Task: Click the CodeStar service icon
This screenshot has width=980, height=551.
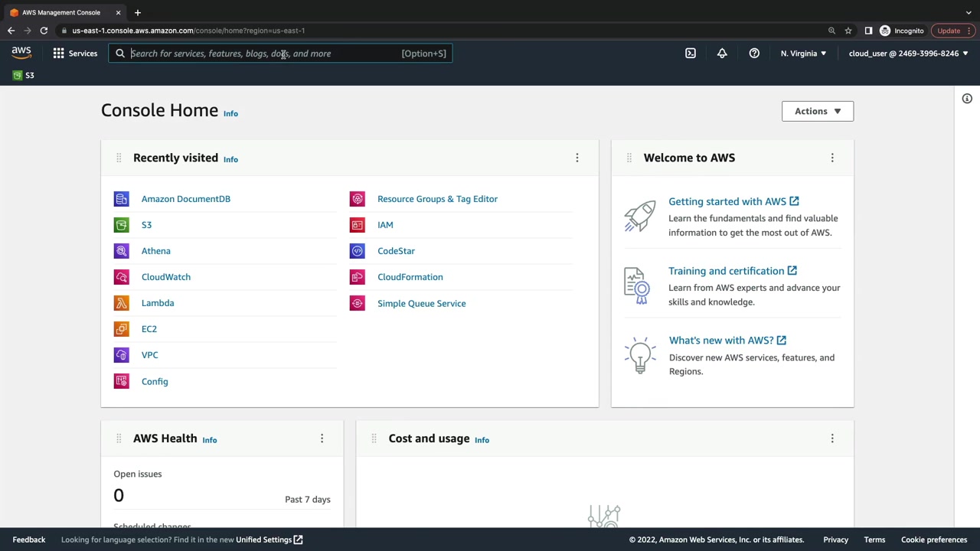Action: 358,251
